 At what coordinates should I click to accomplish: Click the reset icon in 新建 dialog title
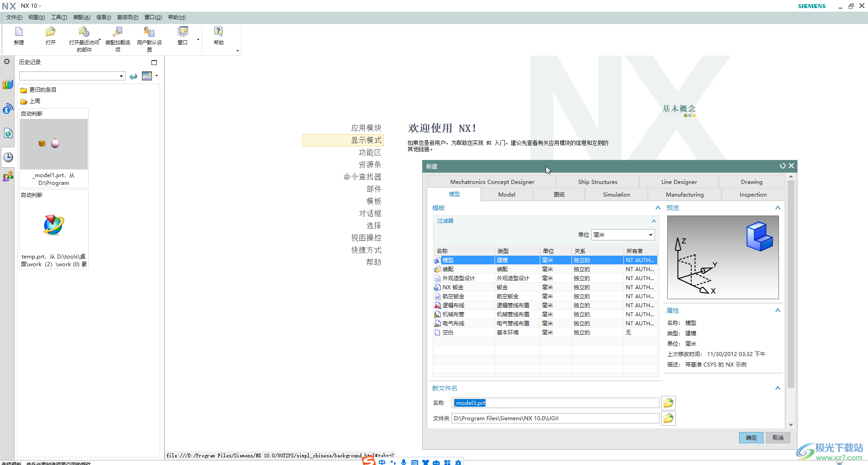tap(783, 166)
